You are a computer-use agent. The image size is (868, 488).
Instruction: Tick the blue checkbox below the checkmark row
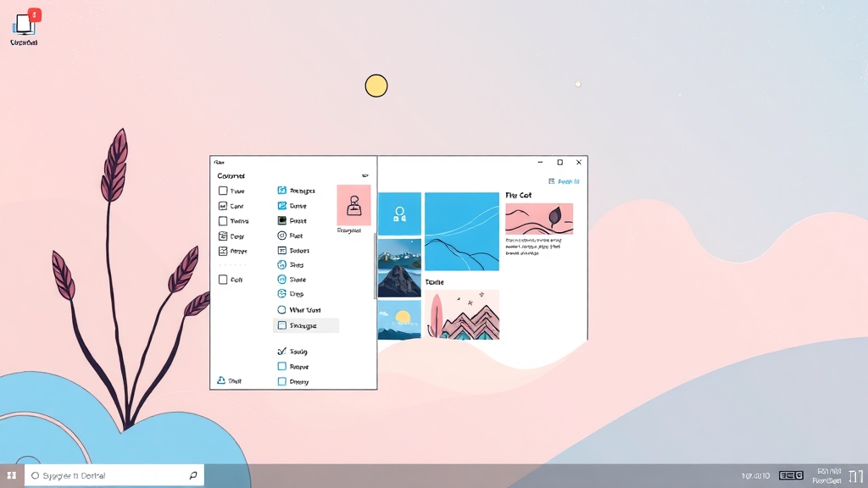pyautogui.click(x=281, y=366)
